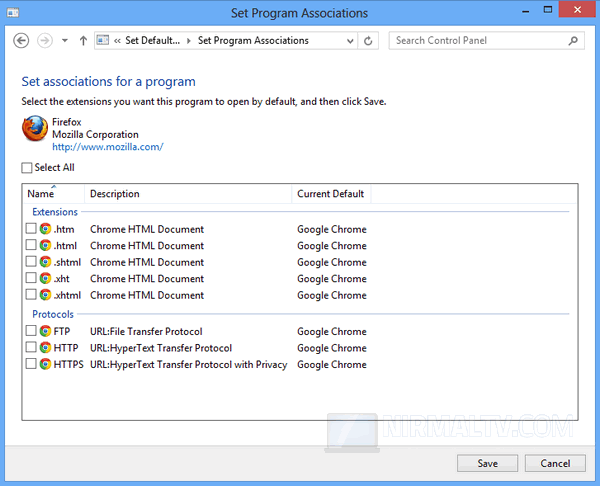Click the Chrome icon beside .xhtml

point(45,295)
